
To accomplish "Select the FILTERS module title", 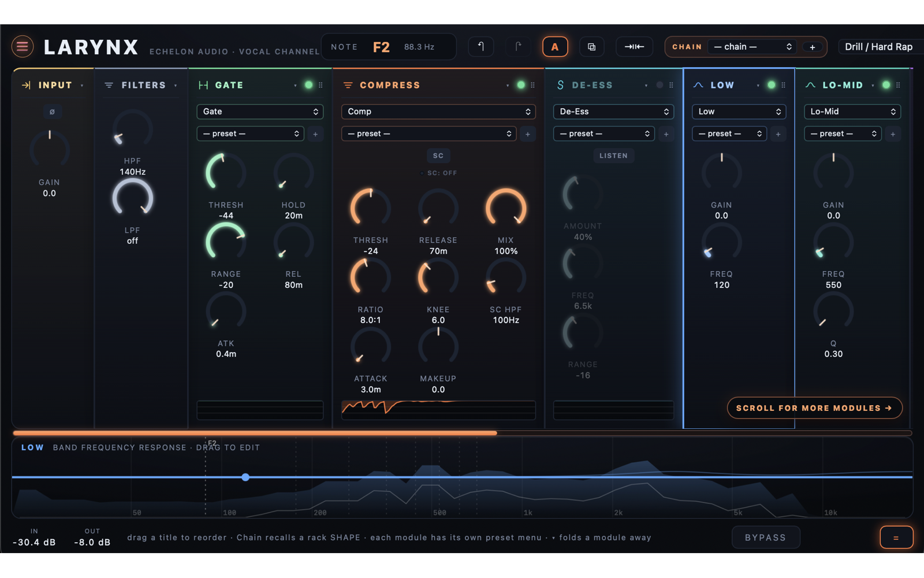I will click(x=144, y=85).
